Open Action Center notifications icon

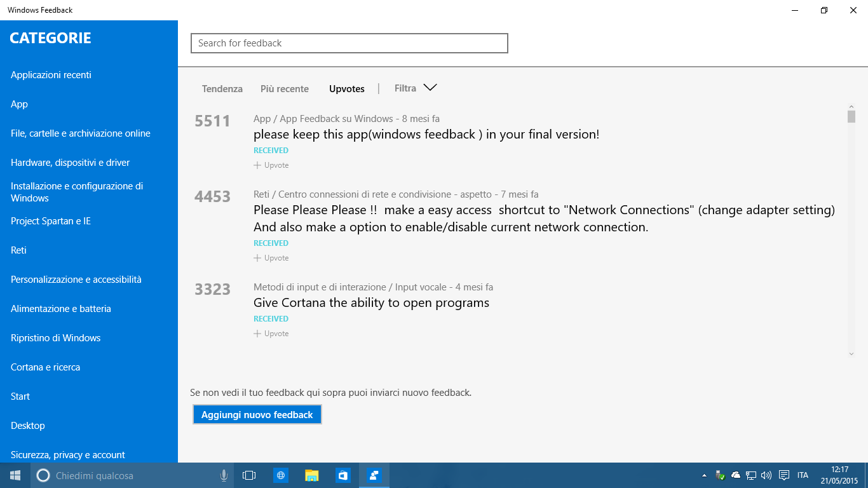[784, 475]
